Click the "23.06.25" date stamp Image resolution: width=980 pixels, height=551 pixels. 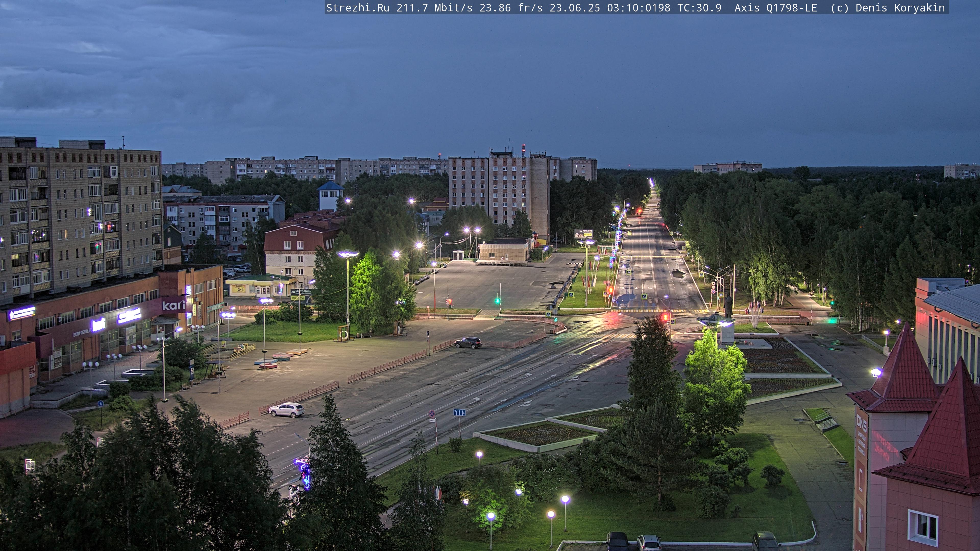(575, 8)
